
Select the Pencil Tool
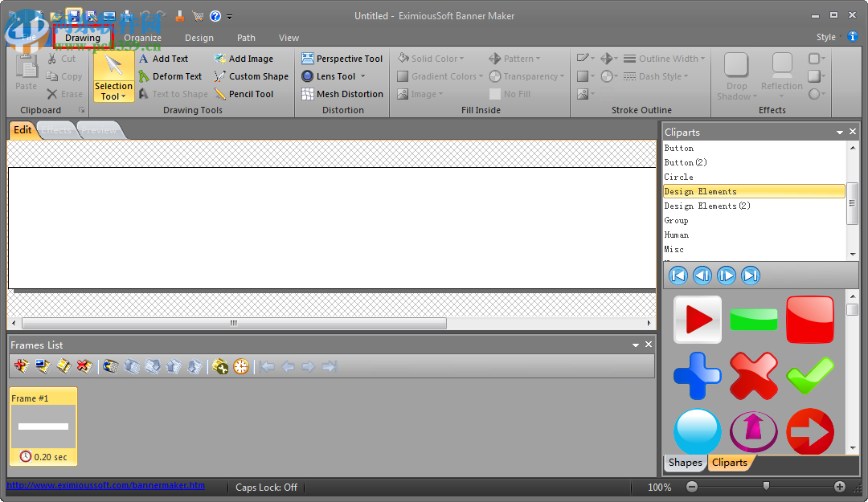pyautogui.click(x=251, y=94)
